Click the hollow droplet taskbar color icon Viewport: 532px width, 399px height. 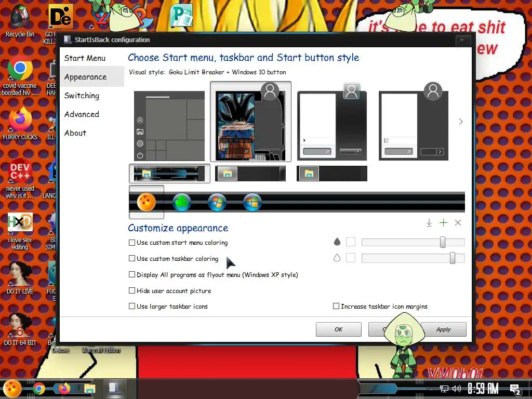point(337,258)
